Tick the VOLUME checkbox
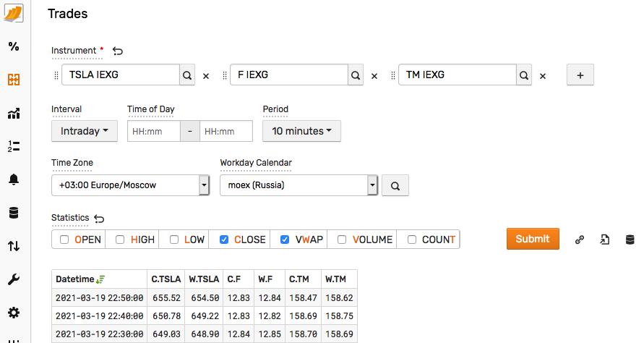This screenshot has width=644, height=343. click(x=342, y=240)
